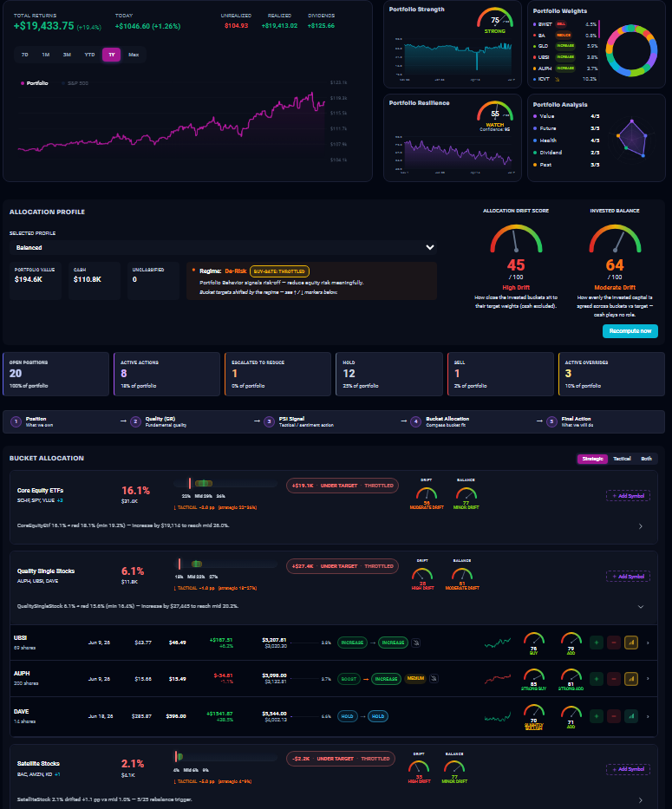Expand AUPH row details chevron
Image resolution: width=672 pixels, height=809 pixels.
[648, 678]
